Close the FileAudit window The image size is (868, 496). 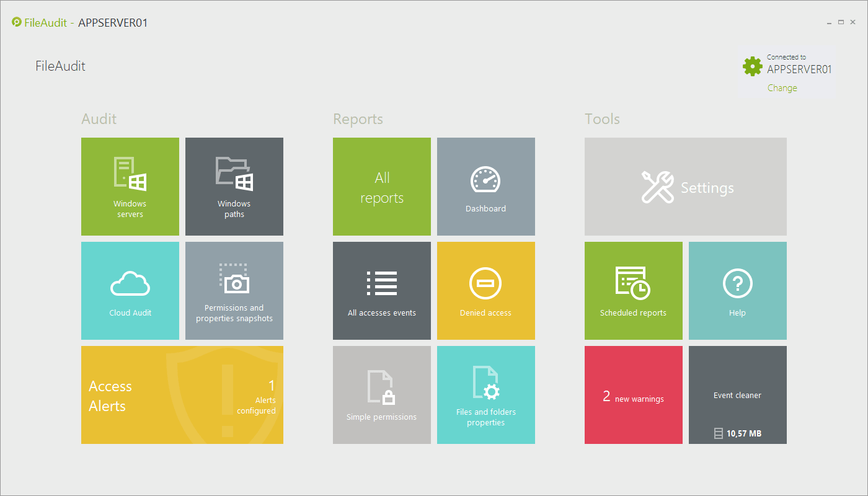(x=853, y=22)
